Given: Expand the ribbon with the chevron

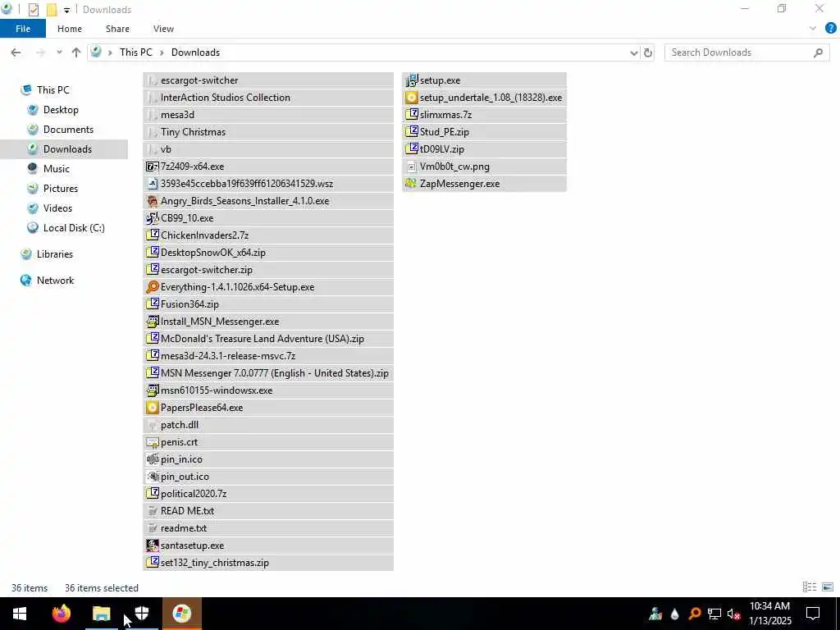Looking at the screenshot, I should (x=813, y=29).
